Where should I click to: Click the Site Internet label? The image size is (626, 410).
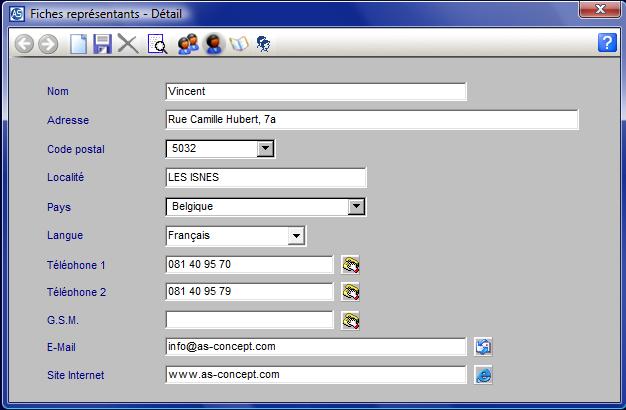coord(76,375)
